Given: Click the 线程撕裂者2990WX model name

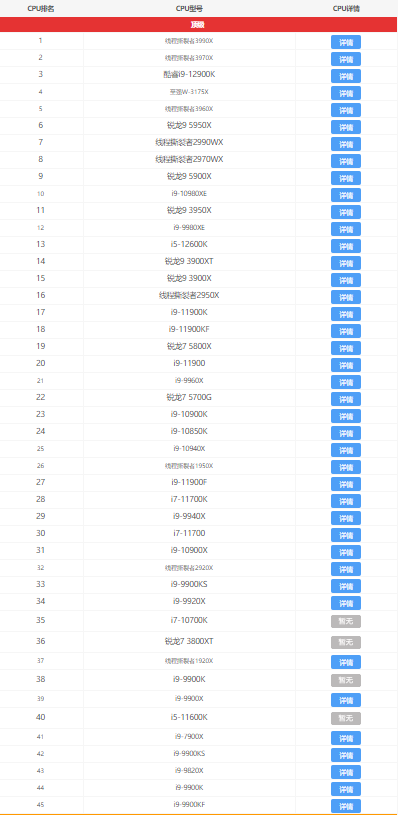Looking at the screenshot, I should [x=189, y=142].
